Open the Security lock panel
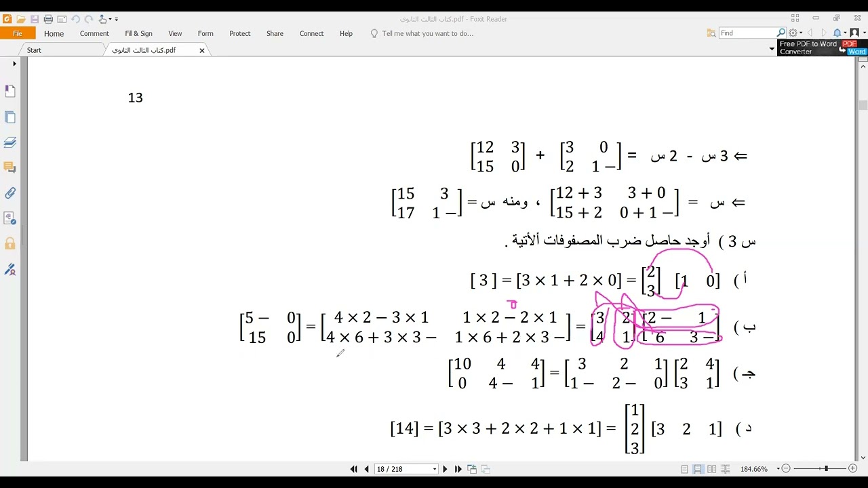This screenshot has height=488, width=868. pos(10,244)
